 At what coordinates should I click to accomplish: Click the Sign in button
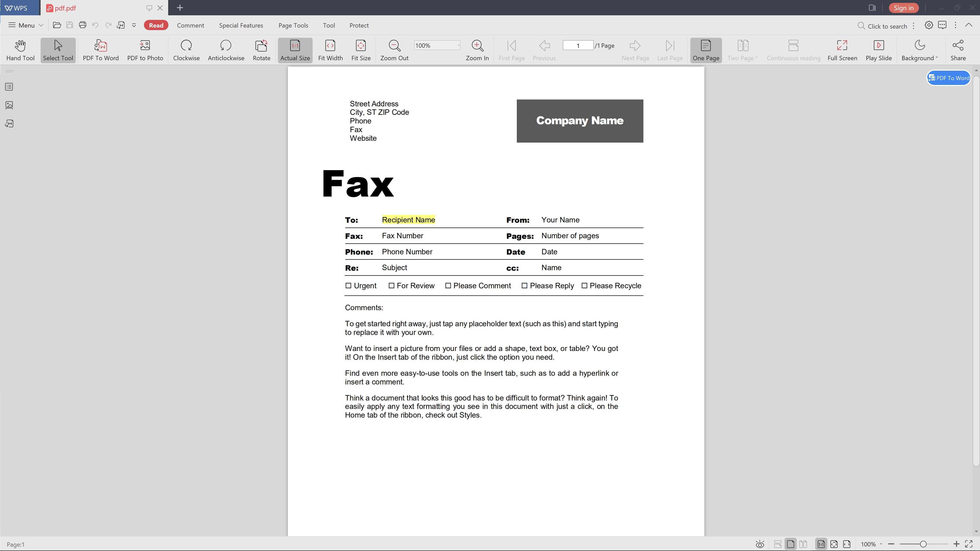tap(903, 8)
